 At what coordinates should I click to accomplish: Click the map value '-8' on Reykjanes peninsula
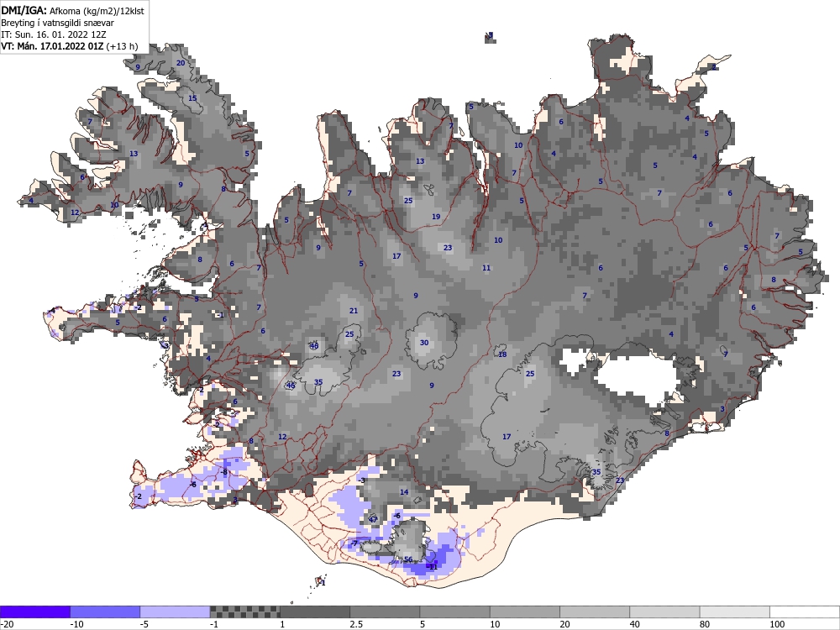coord(224,472)
